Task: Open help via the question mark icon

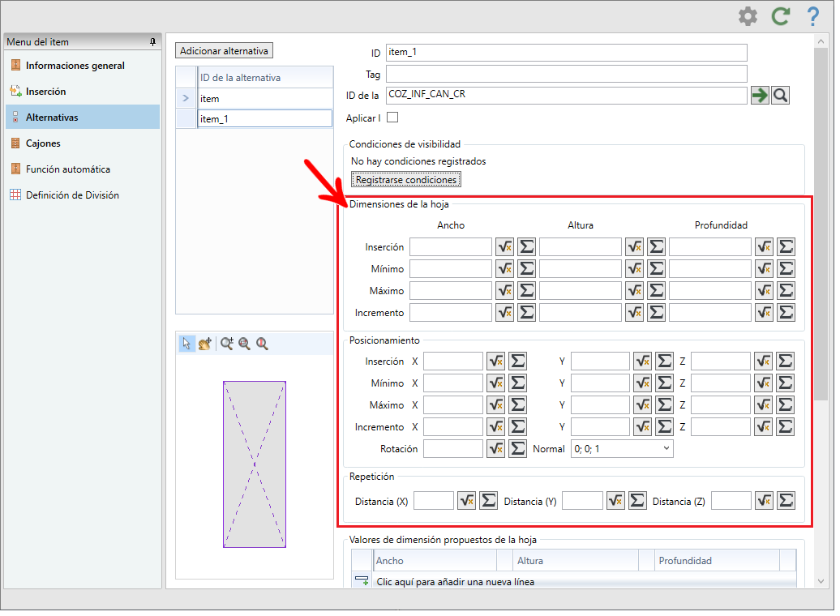Action: (x=812, y=16)
